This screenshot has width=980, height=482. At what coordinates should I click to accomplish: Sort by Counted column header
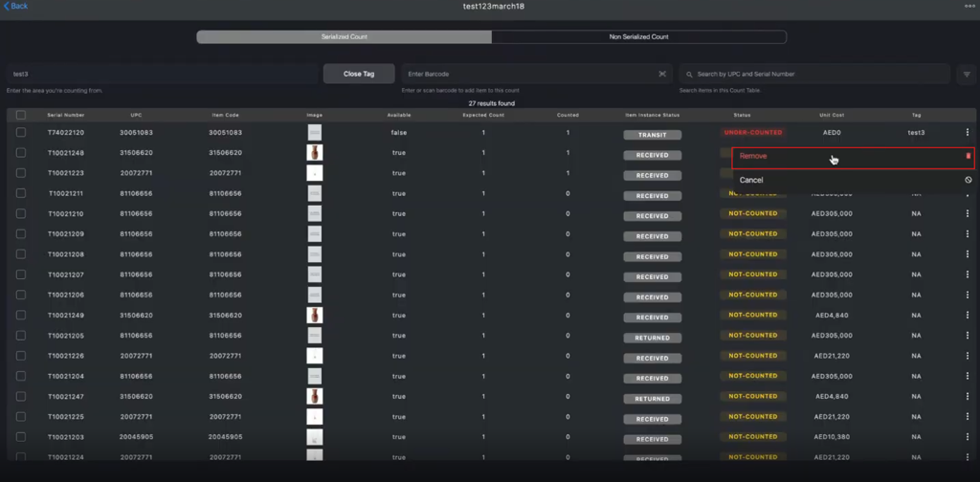[x=568, y=115]
